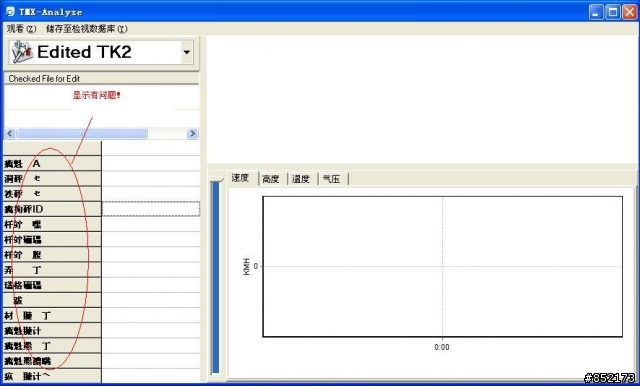640x386 pixels.
Task: Click the KMH axis label on chart
Action: coord(247,266)
